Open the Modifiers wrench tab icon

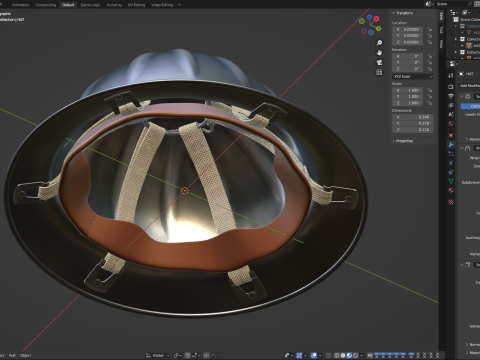(451, 145)
